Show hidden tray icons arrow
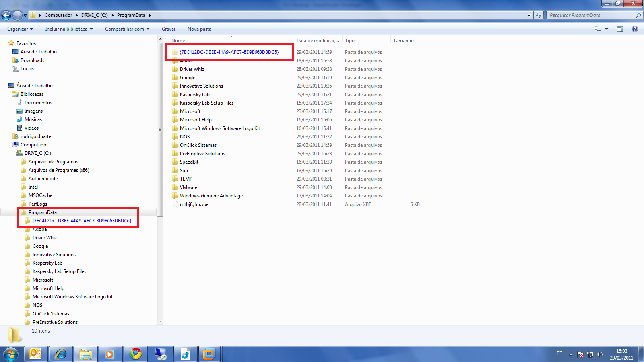Screen dimensions: 644x362 [570, 354]
